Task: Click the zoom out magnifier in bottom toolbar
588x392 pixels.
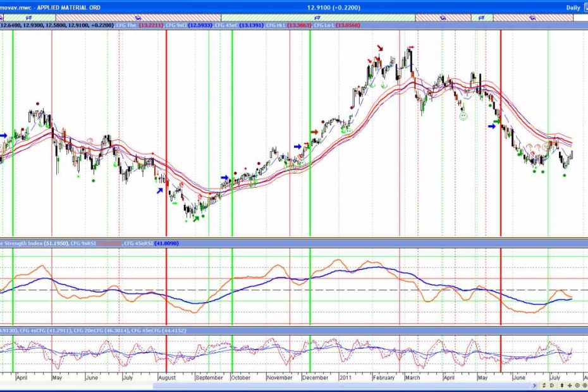Action: coord(577,384)
